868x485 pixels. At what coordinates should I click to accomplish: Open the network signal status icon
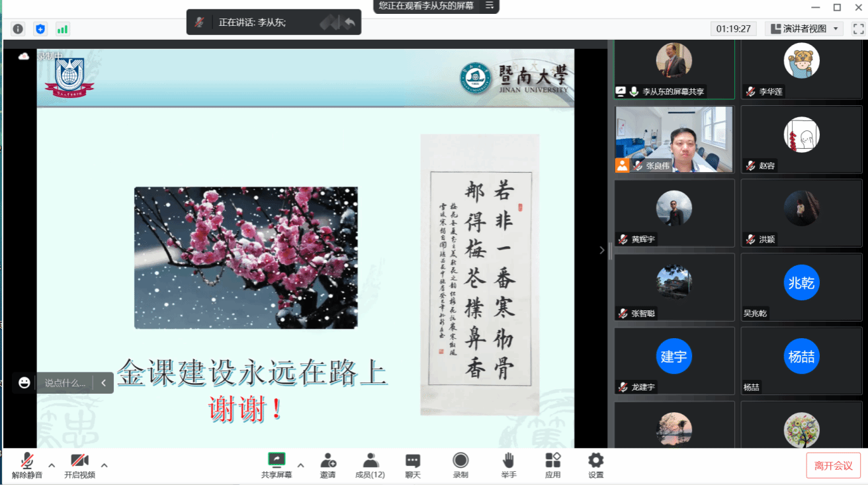[63, 28]
